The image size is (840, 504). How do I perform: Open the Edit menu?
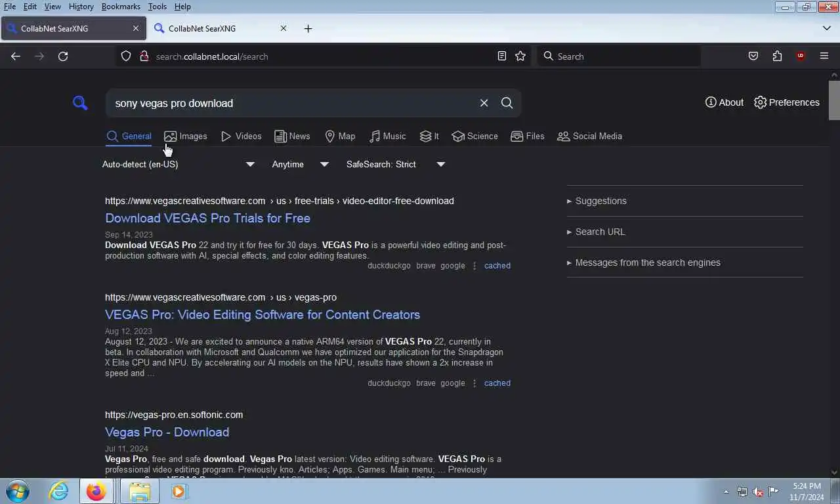(30, 7)
